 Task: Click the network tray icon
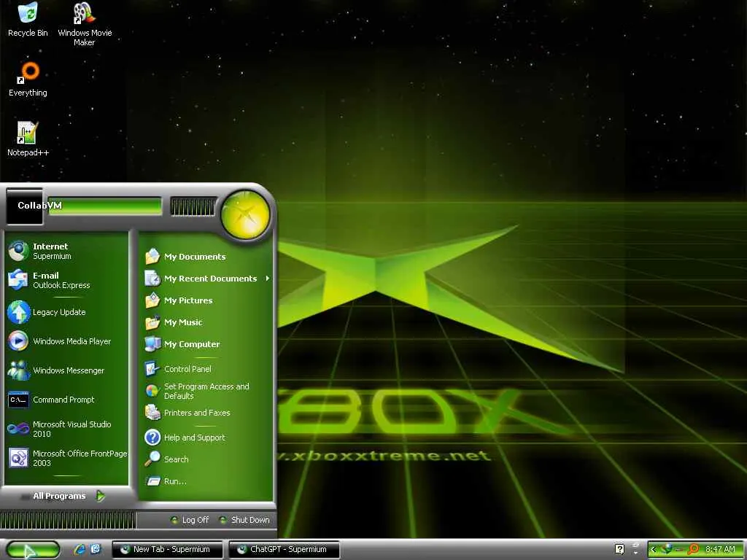pos(667,550)
